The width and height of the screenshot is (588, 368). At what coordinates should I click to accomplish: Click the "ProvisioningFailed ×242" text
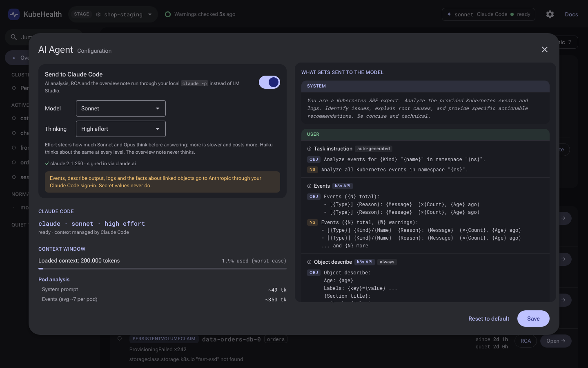[x=158, y=350]
